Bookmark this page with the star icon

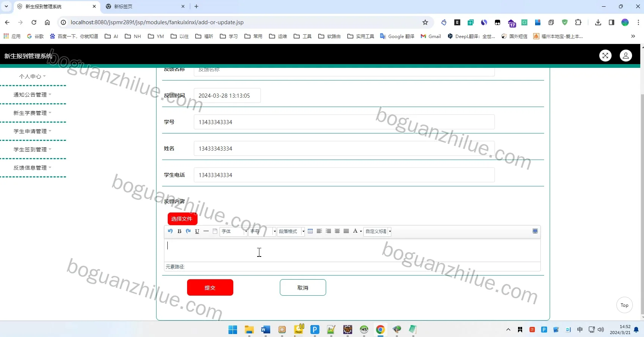(425, 22)
